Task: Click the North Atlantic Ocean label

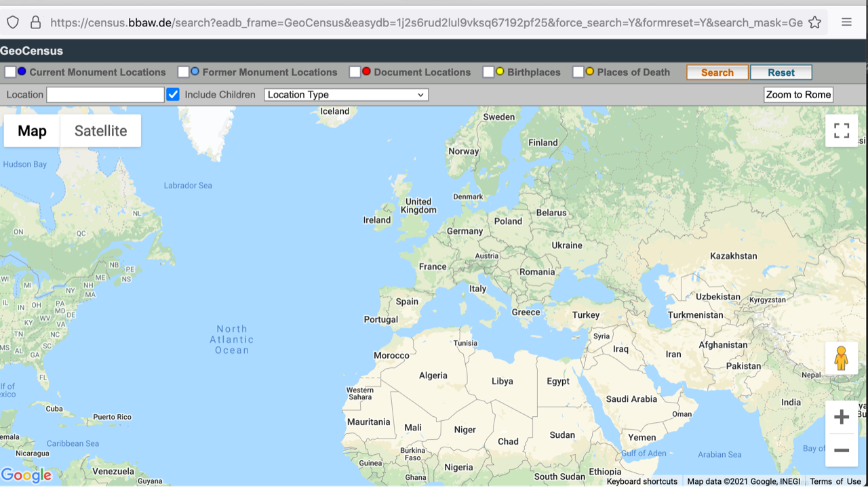Action: (232, 340)
